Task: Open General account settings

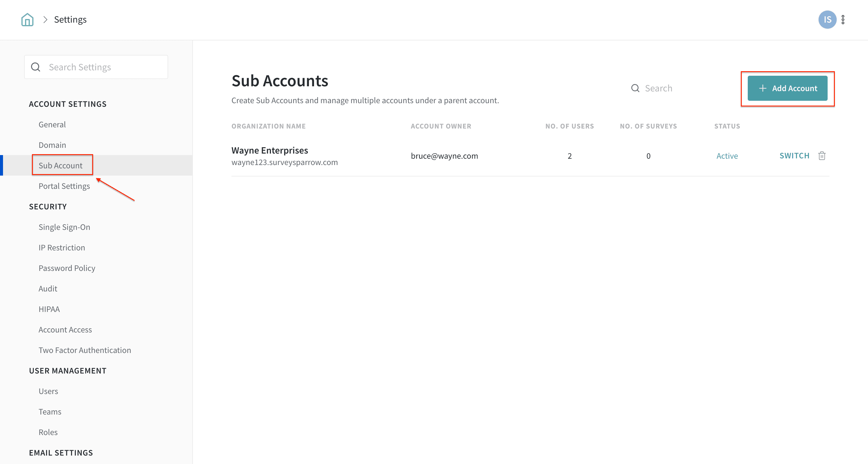Action: tap(52, 124)
